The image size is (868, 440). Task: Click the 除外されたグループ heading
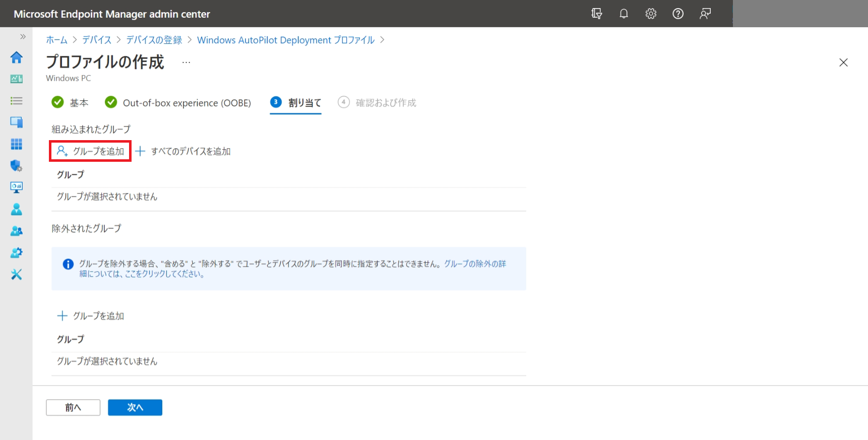coord(86,228)
